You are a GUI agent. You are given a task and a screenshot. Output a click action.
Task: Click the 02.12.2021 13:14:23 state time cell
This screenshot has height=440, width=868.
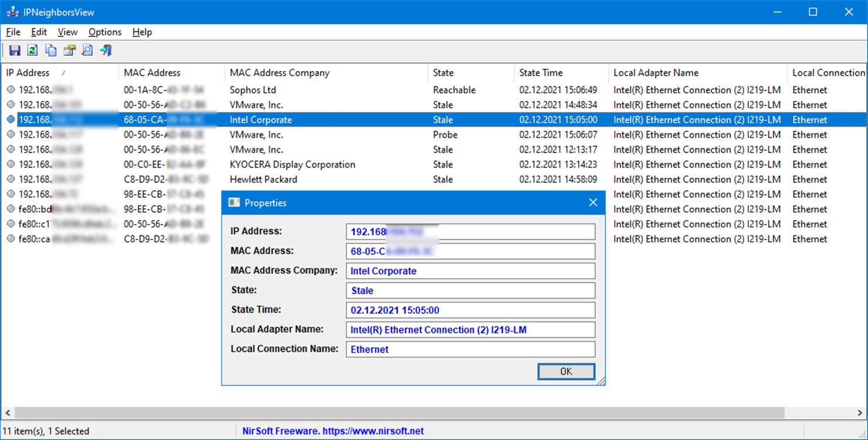click(x=558, y=164)
